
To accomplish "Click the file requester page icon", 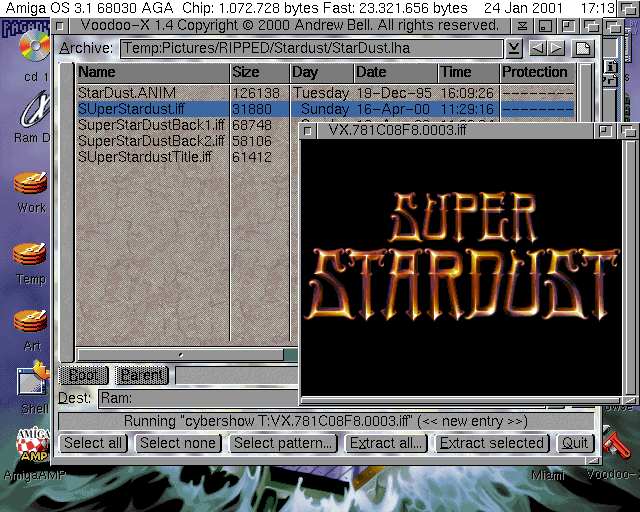I will [x=583, y=49].
